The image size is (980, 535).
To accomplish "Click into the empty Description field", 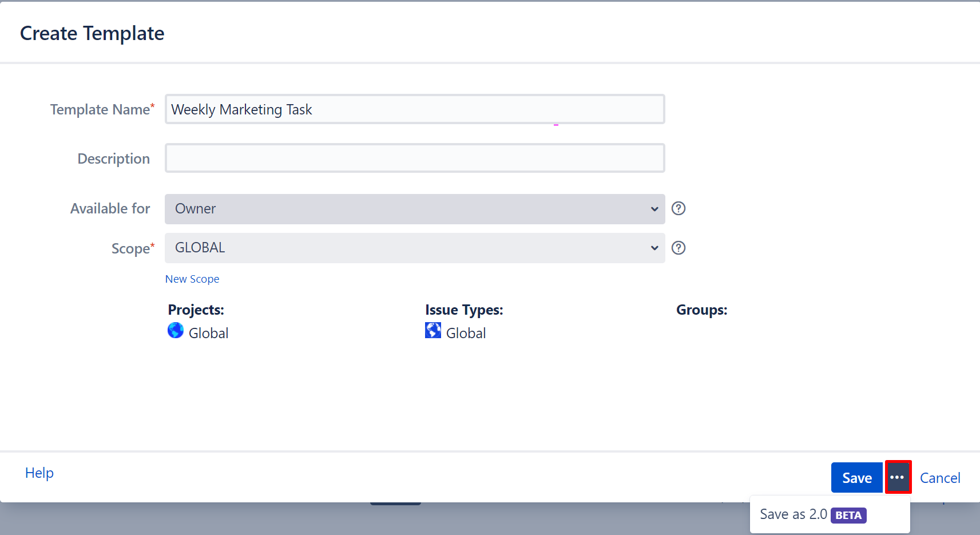I will (414, 158).
